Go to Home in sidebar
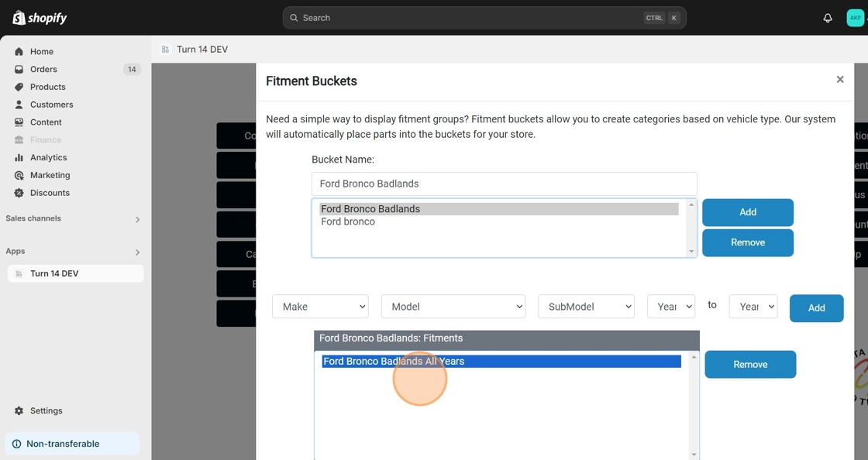The image size is (868, 460). [x=42, y=51]
